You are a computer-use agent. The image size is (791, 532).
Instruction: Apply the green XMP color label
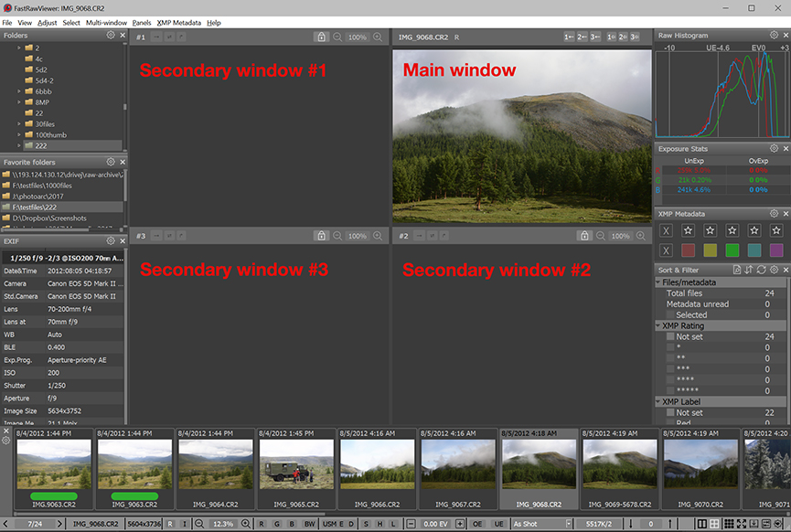[x=732, y=250]
